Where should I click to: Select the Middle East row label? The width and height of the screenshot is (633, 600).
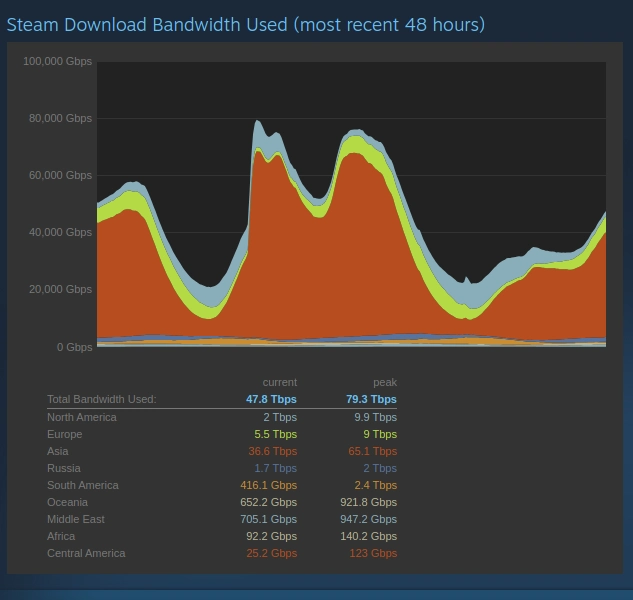[76, 519]
